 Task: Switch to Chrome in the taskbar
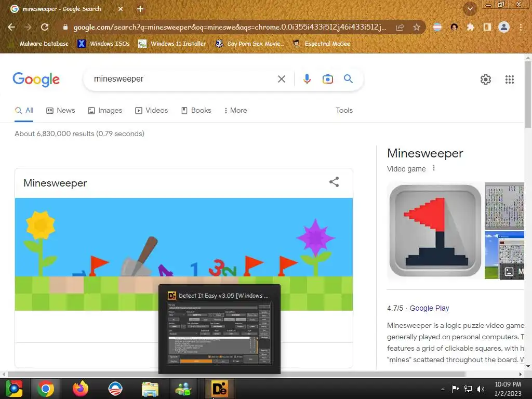click(x=46, y=389)
